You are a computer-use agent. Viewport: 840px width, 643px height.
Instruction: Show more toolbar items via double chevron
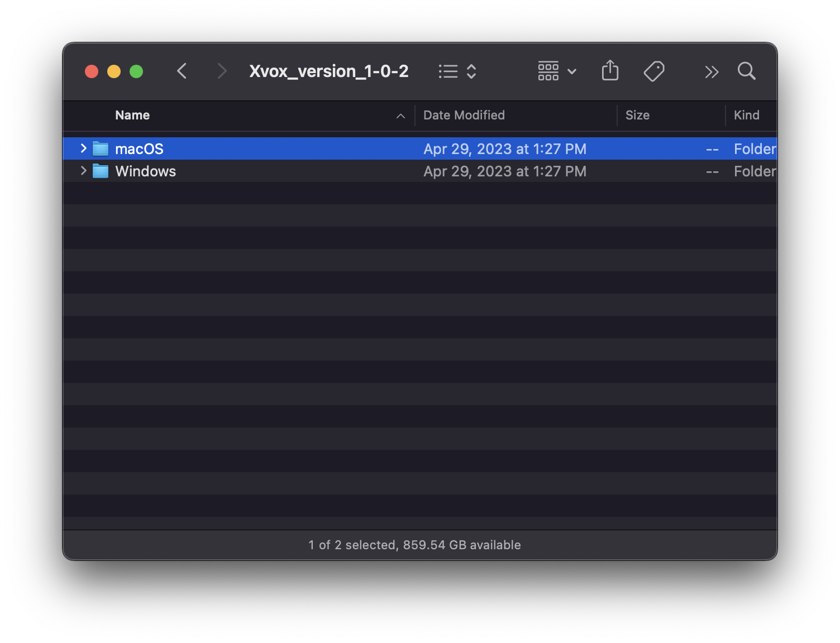[x=711, y=72]
